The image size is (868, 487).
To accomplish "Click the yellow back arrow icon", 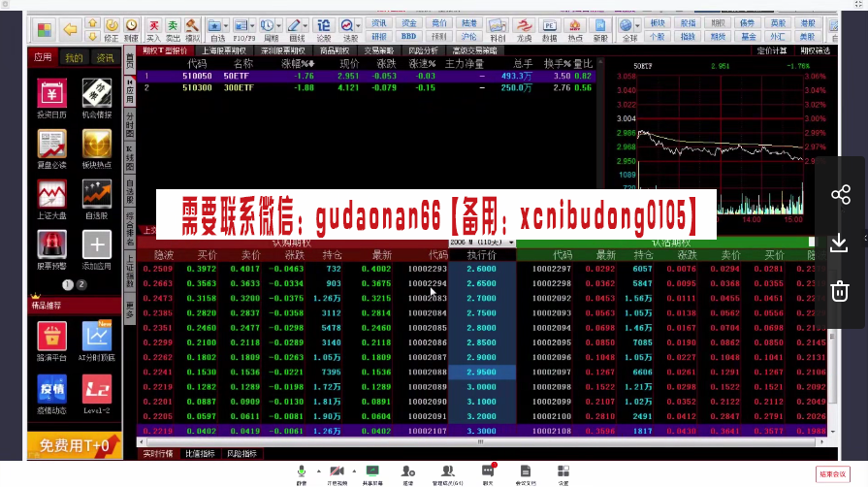I will pyautogui.click(x=70, y=29).
